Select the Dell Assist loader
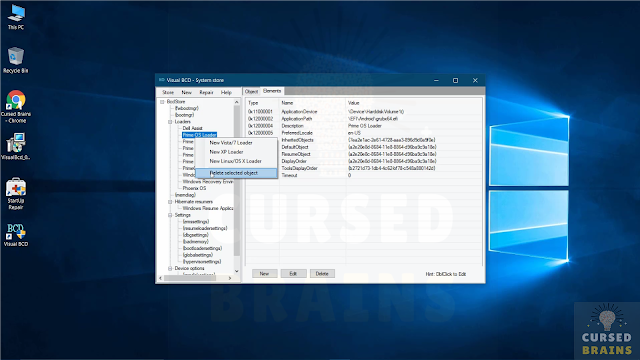This screenshot has width=640, height=360. point(192,128)
